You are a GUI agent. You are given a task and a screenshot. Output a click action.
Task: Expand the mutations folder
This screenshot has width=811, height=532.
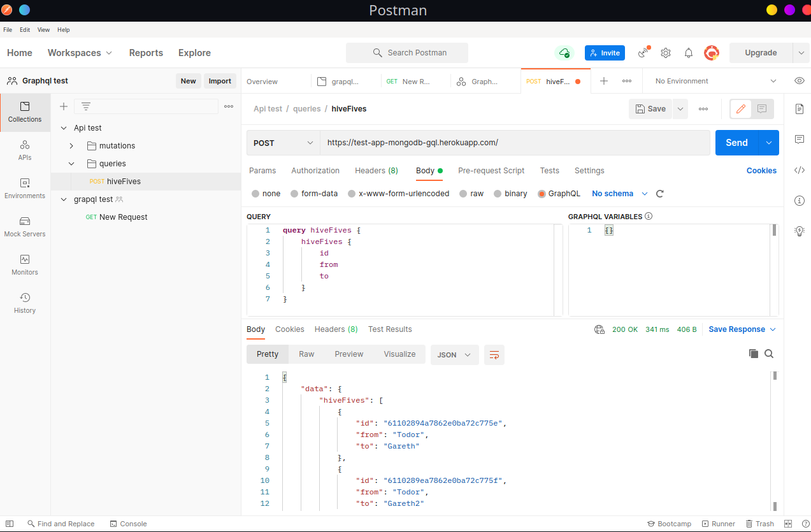[71, 146]
